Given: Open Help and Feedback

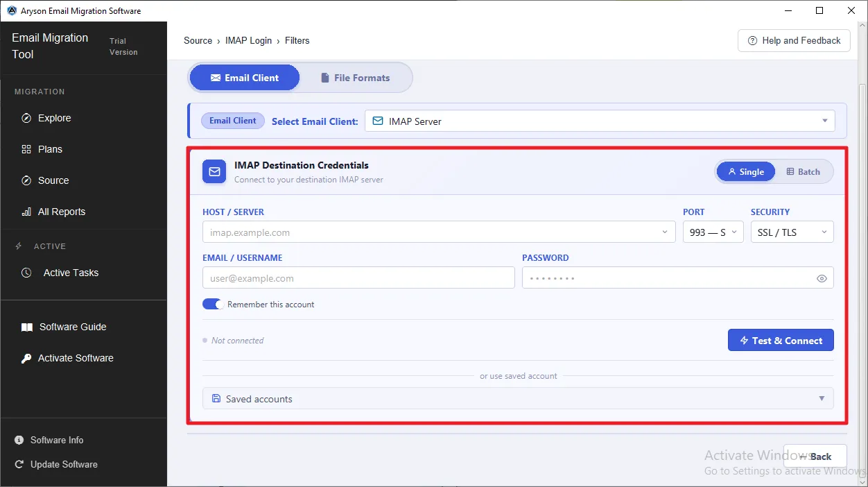Looking at the screenshot, I should point(794,41).
